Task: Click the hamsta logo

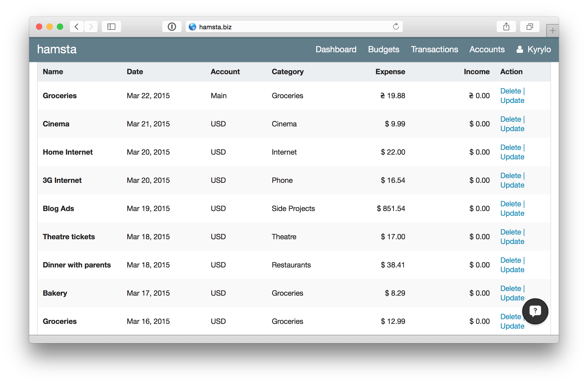Action: (x=57, y=49)
